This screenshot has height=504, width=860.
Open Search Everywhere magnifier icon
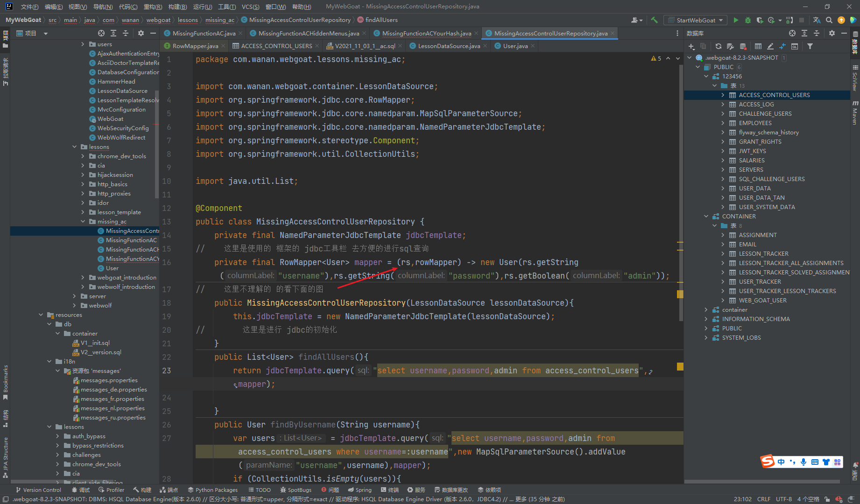(x=829, y=20)
